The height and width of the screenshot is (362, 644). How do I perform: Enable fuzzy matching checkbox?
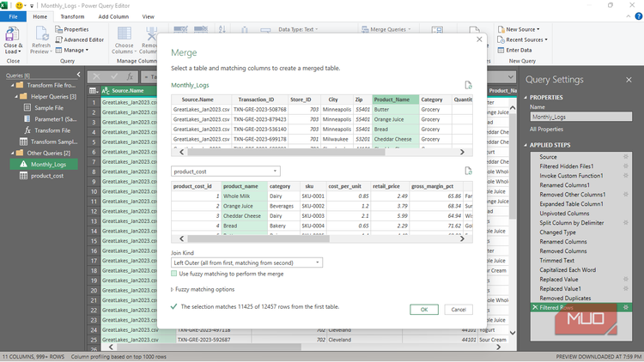point(174,274)
